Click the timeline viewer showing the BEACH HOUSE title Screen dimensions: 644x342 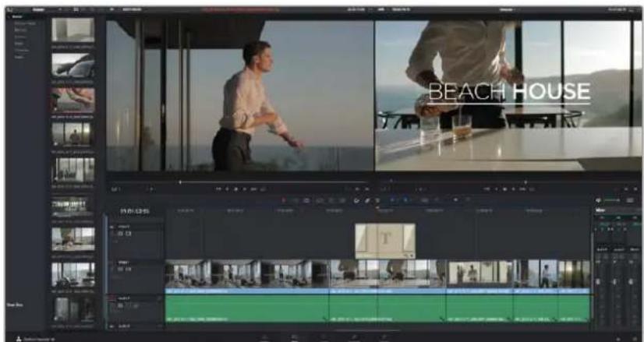tap(508, 96)
